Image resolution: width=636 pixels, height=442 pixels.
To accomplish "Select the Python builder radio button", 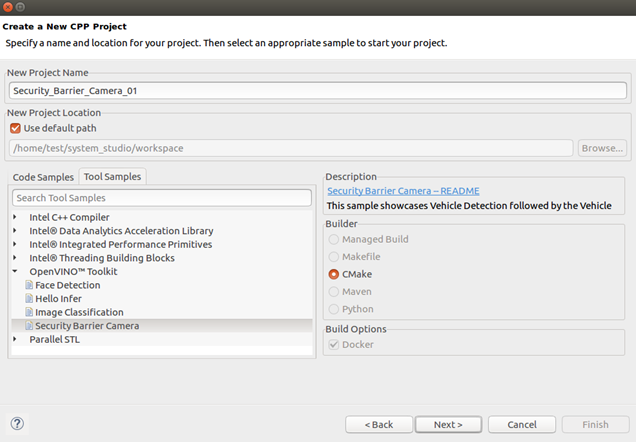I will [x=333, y=309].
